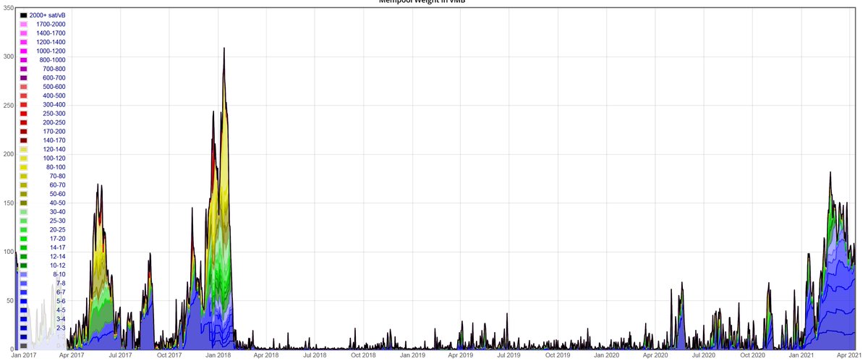Click the tallest chart peak near Jan 2018
868x361 pixels.
point(224,48)
